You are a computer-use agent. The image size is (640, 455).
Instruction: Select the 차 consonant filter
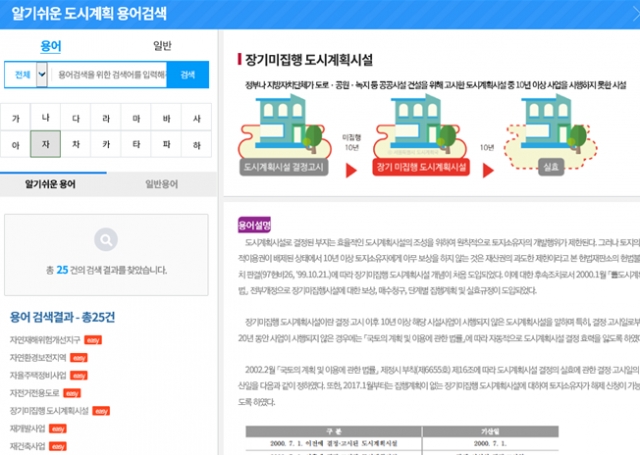76,144
